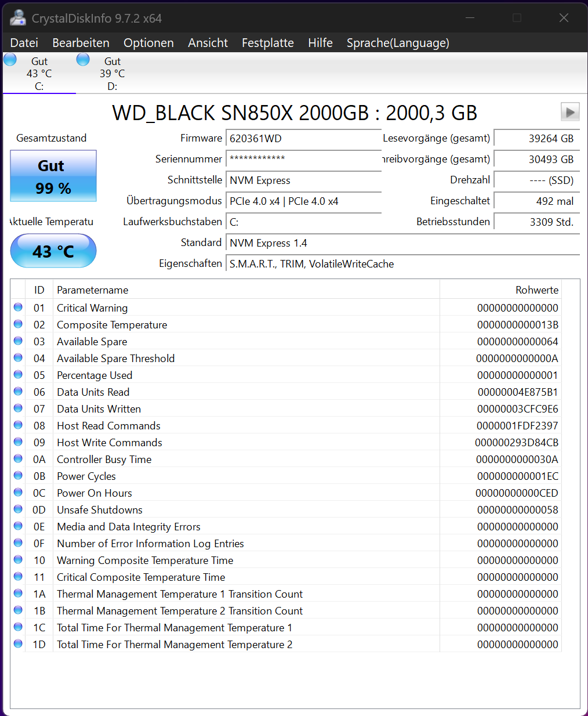Maximize the CrystalDiskInfo window

click(517, 18)
